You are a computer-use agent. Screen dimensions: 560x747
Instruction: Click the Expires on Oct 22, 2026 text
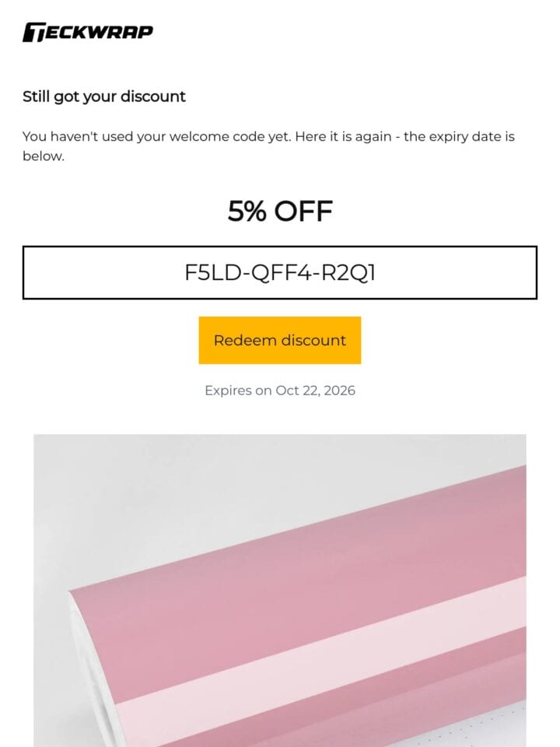point(280,390)
